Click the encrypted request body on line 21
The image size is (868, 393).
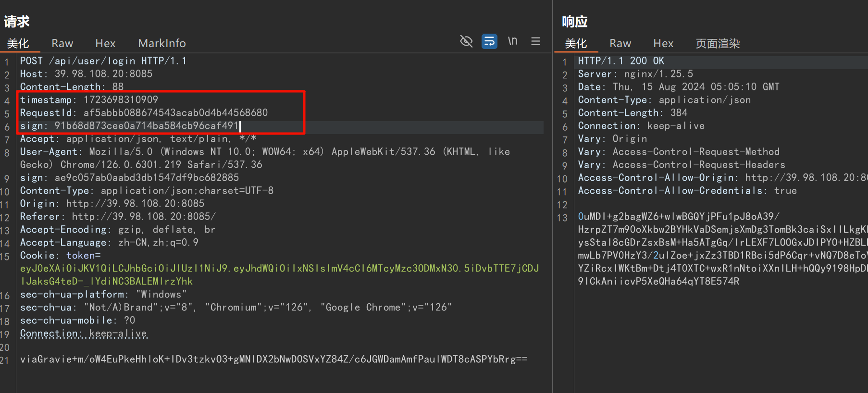(273, 359)
